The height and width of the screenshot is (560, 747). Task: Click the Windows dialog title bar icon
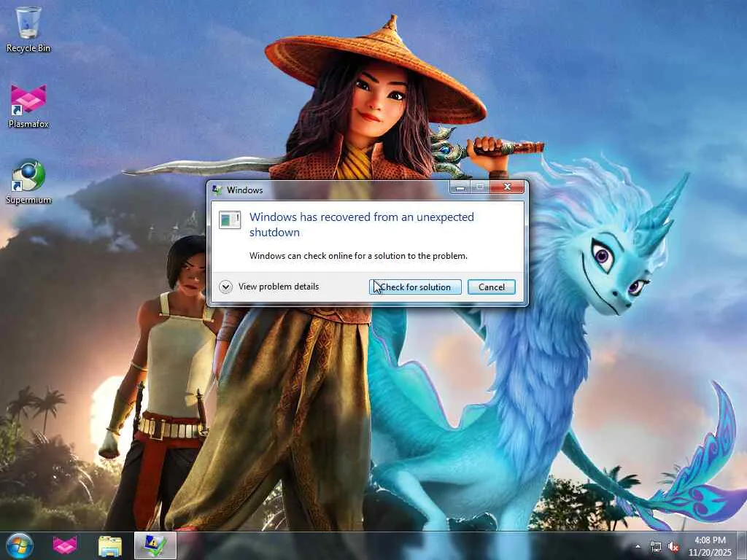pyautogui.click(x=217, y=190)
